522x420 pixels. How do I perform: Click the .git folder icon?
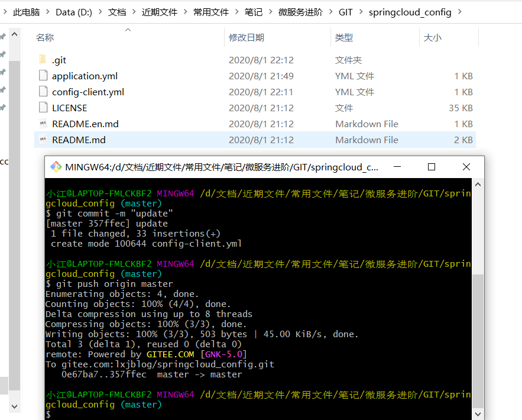[42, 60]
